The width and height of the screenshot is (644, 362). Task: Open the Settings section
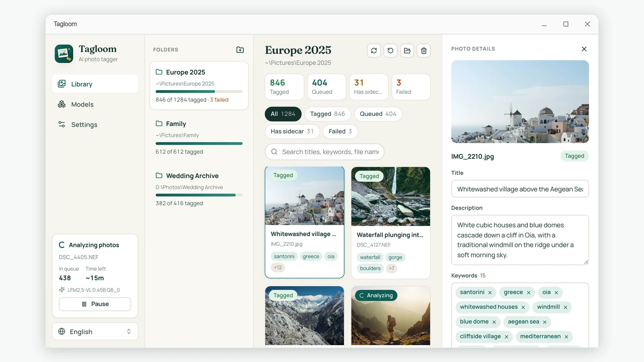[95, 125]
